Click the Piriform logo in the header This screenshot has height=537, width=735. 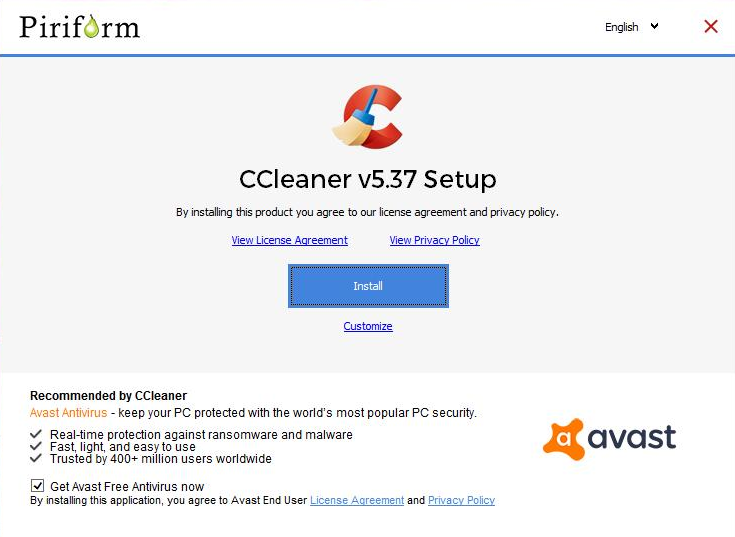80,27
